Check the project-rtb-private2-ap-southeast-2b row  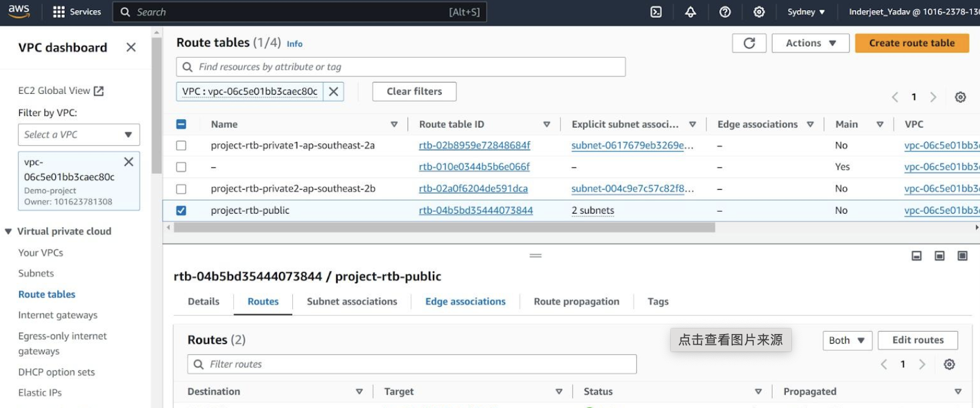[181, 189]
